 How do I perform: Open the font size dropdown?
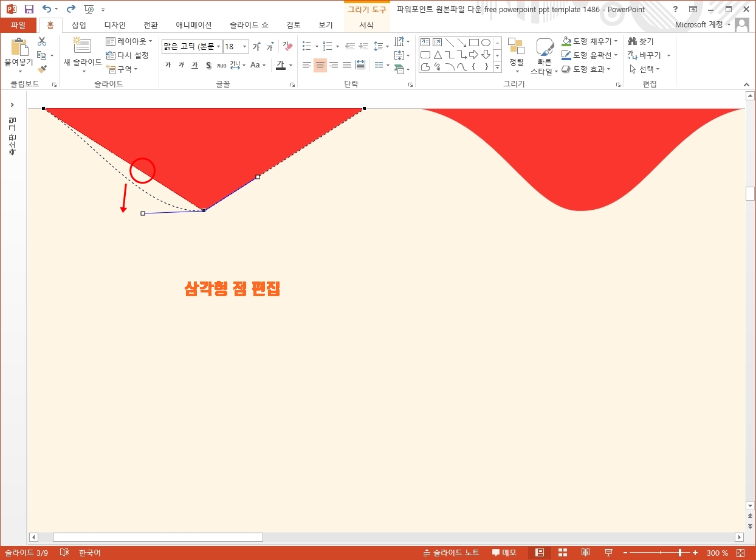coord(245,47)
